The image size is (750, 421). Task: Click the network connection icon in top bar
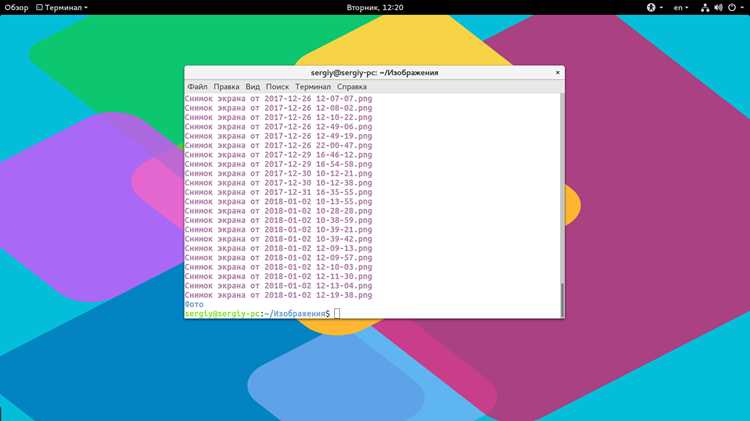coord(705,7)
